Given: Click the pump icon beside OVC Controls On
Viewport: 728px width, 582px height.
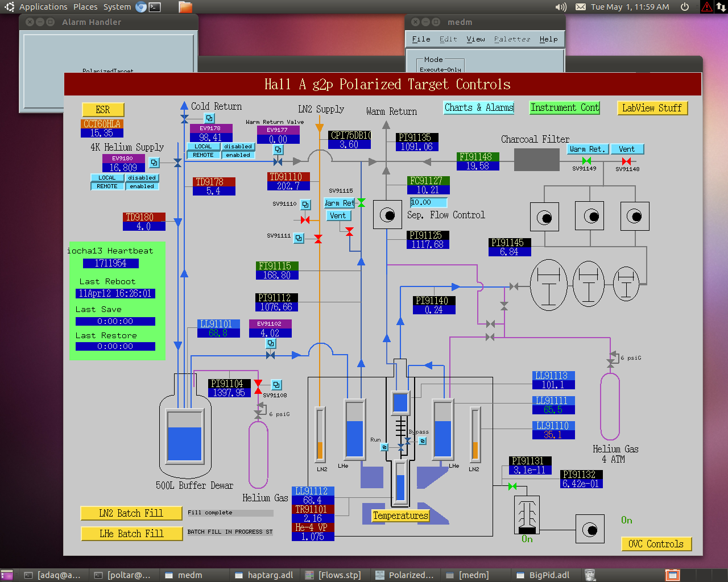Looking at the screenshot, I should click(x=590, y=530).
